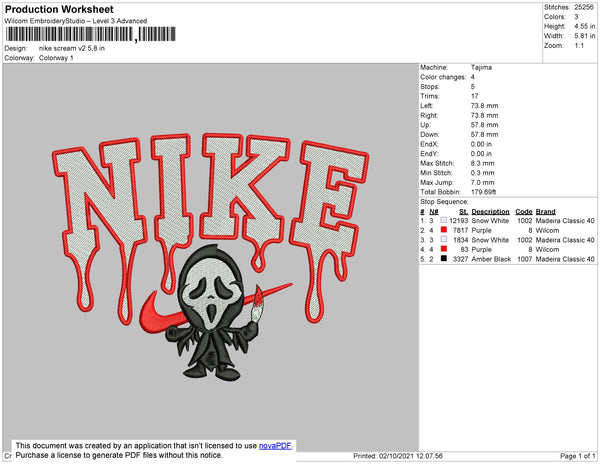Click 'Purple' description in stop 2
600x464 pixels.
coord(481,230)
